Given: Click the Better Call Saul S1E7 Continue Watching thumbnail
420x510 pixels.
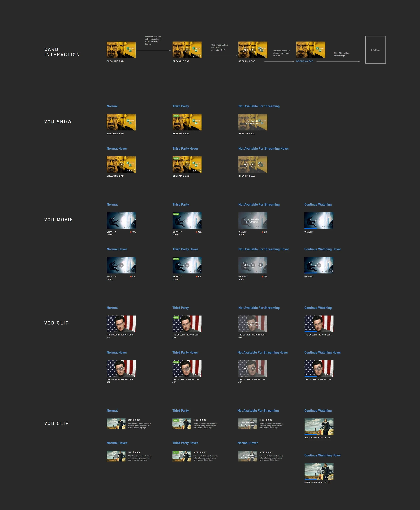Looking at the screenshot, I should pos(319,426).
